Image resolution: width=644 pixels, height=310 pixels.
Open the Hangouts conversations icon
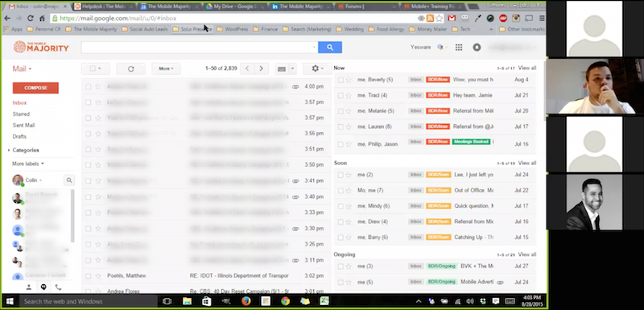pyautogui.click(x=43, y=287)
